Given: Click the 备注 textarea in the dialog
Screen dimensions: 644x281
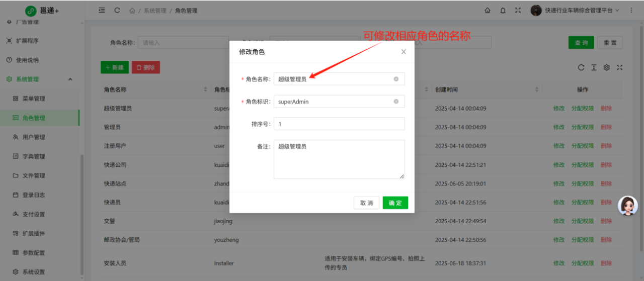Looking at the screenshot, I should tap(339, 159).
